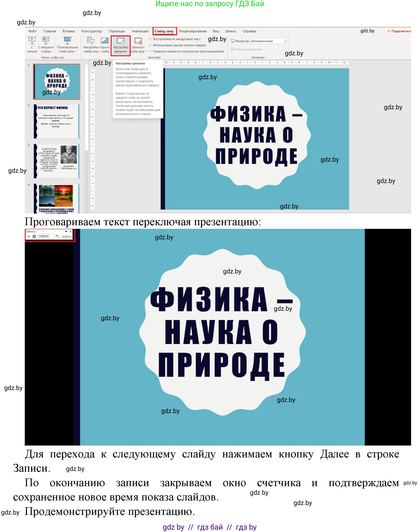
Task: Click the 'Записать слайд-шоу' record icon
Action: coord(138,41)
